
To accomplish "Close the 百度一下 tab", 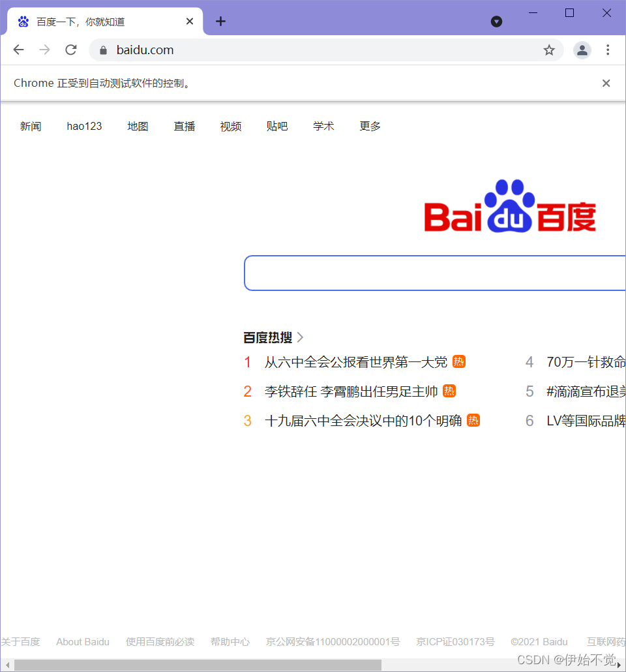I will [189, 22].
